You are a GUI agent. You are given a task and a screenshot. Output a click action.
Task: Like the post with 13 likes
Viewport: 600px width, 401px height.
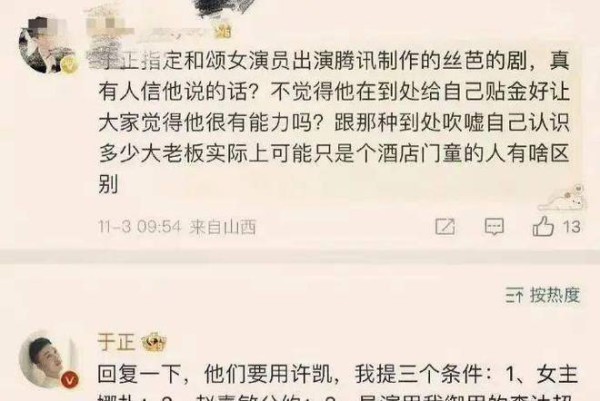click(x=543, y=226)
